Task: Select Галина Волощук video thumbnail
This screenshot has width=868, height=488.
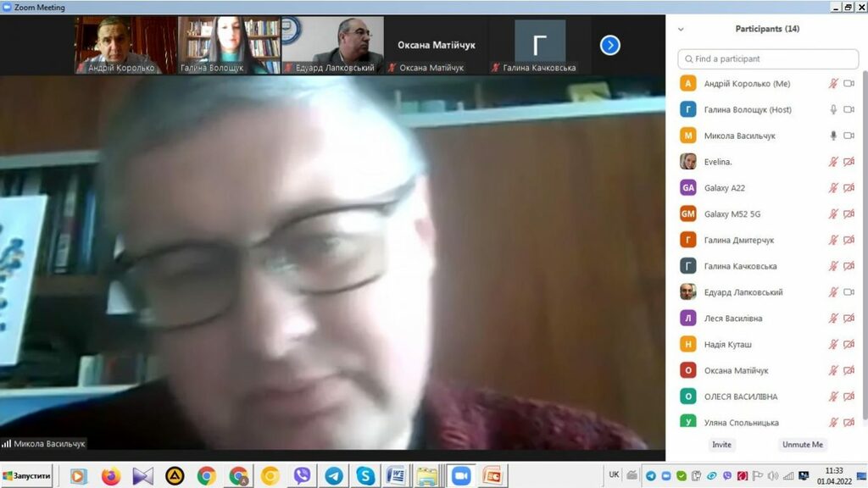Action: click(229, 45)
